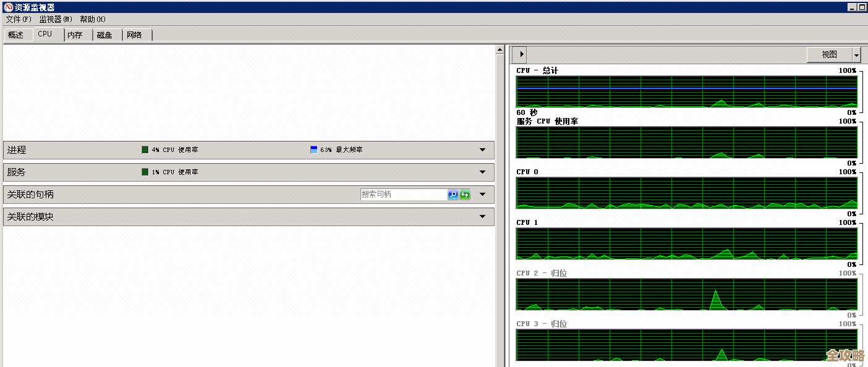Screen dimensions: 868x367
Task: Click the green CPU usage square in 进程 row
Action: (x=145, y=150)
